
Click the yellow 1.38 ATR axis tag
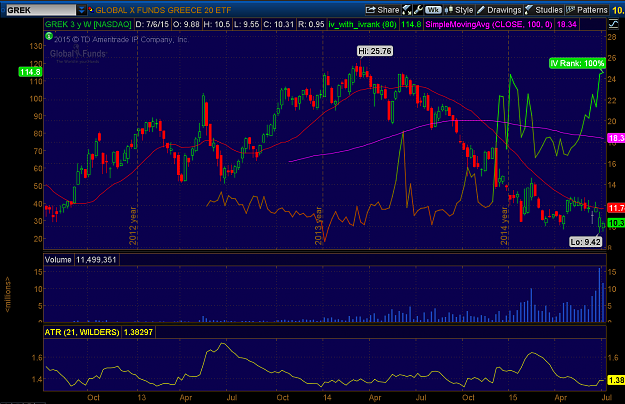point(616,380)
